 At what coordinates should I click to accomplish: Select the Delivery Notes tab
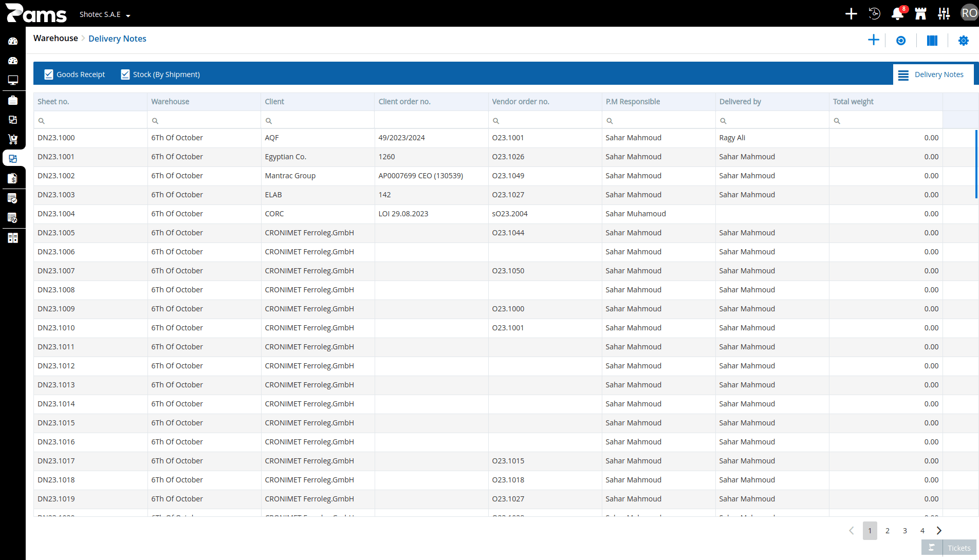(933, 74)
